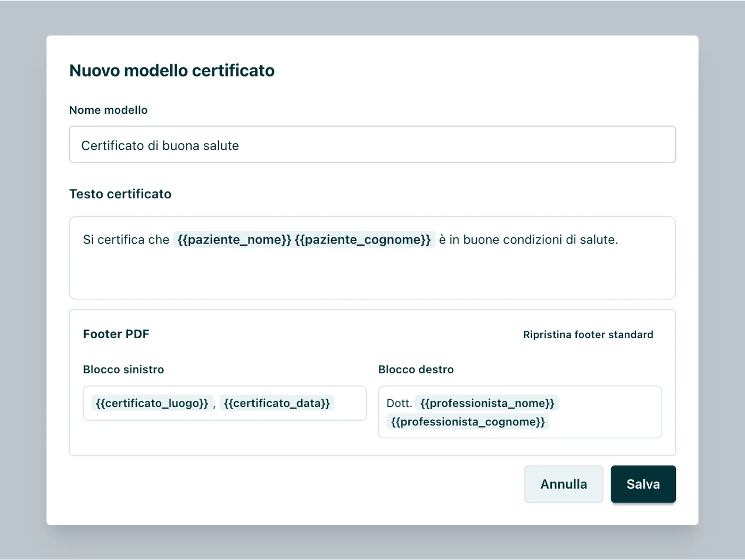
Task: Click the 'Blocco sinistro' label
Action: [x=123, y=370]
